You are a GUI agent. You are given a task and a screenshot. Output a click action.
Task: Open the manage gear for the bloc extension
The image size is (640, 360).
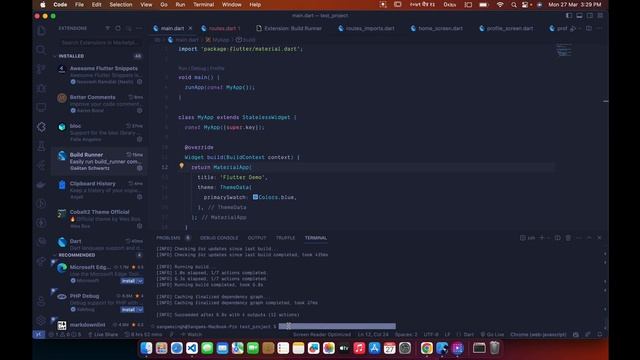(140, 139)
